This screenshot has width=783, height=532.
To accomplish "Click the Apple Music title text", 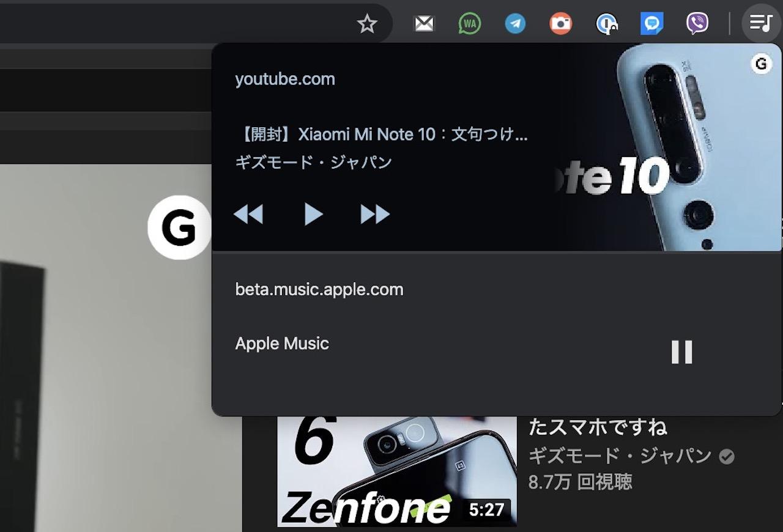I will click(x=282, y=344).
